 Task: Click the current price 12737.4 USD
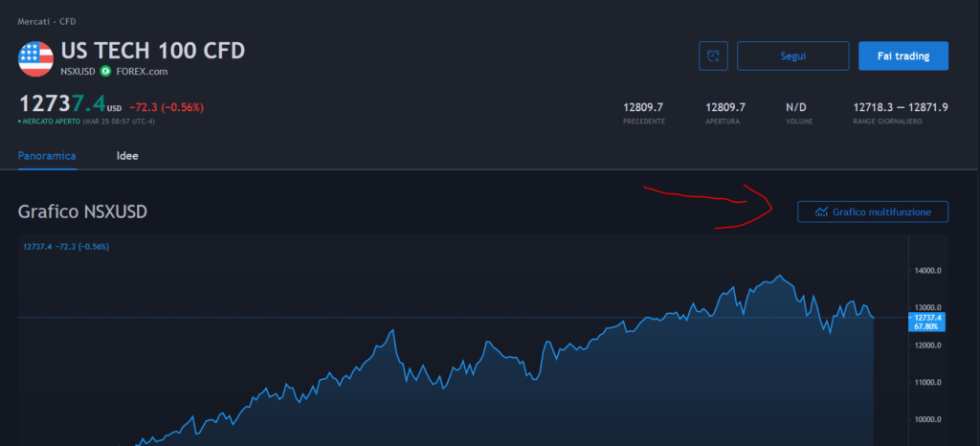point(70,104)
